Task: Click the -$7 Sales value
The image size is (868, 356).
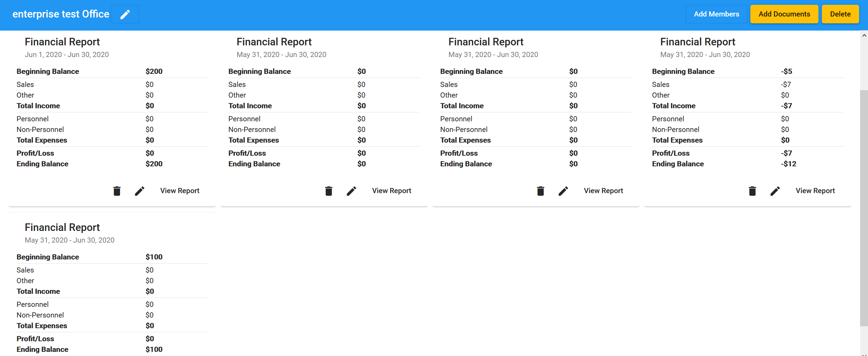Action: [x=786, y=85]
